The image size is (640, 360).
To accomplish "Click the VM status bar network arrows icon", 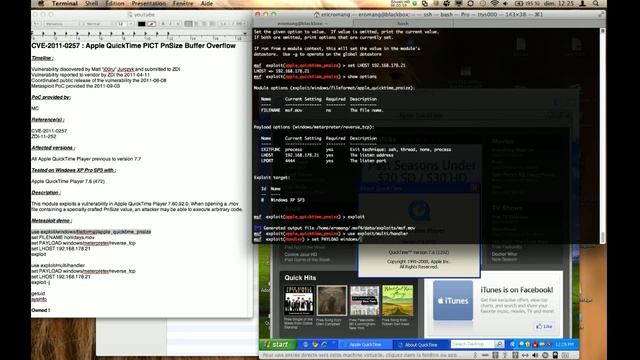I will (525, 356).
